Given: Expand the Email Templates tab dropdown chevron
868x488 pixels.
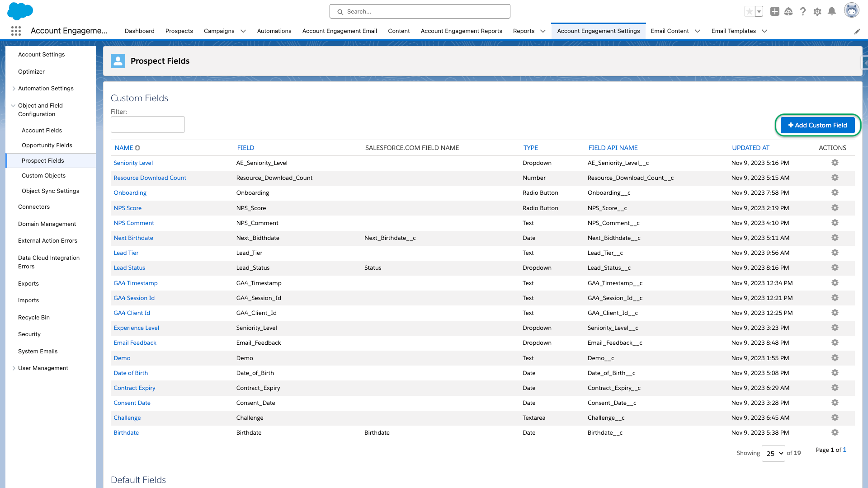Looking at the screenshot, I should click(764, 31).
